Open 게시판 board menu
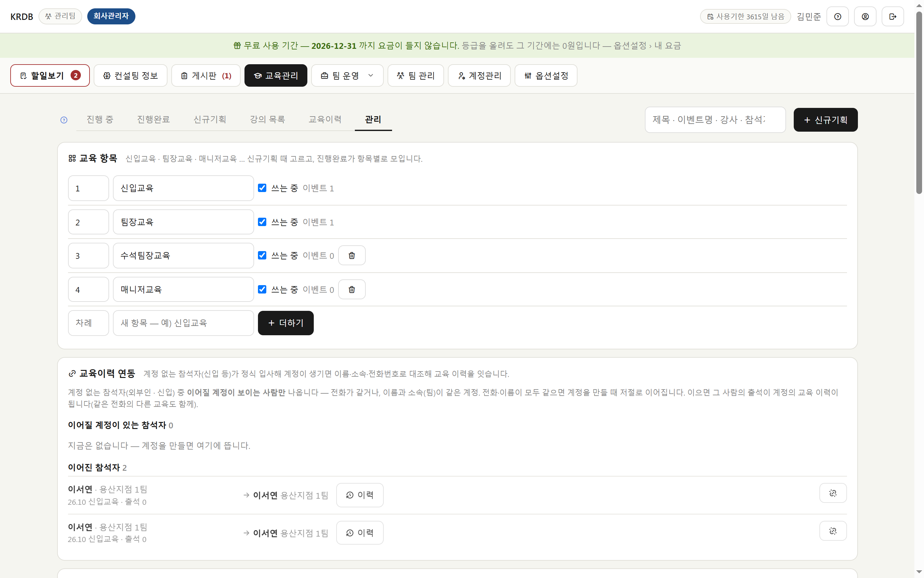Screen dimensions: 924x578 (x=206, y=75)
